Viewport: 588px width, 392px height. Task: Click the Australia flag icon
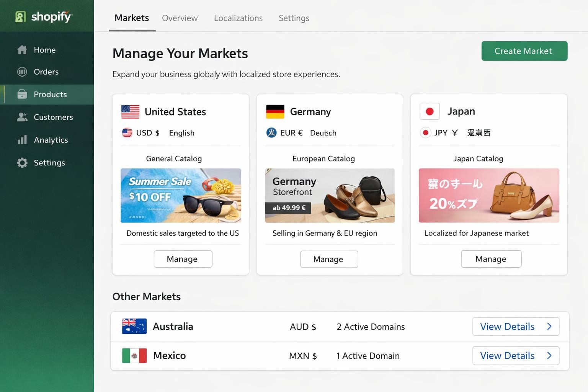(x=134, y=326)
